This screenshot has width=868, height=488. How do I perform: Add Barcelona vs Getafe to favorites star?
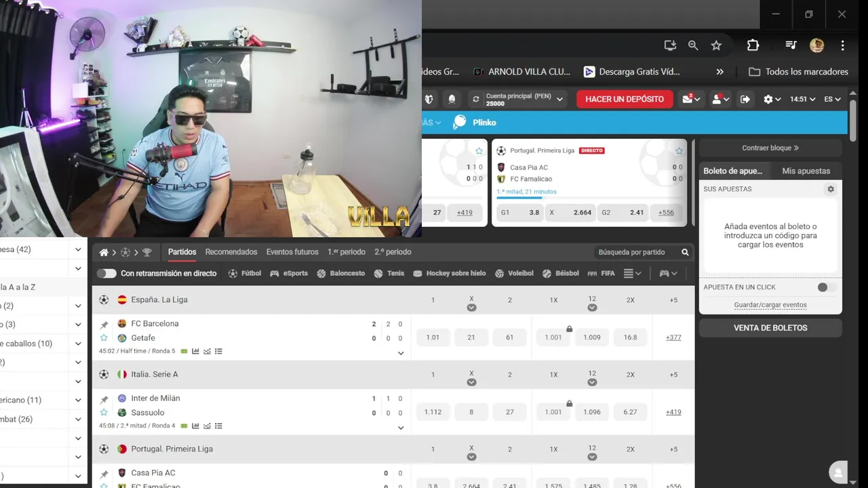[104, 338]
